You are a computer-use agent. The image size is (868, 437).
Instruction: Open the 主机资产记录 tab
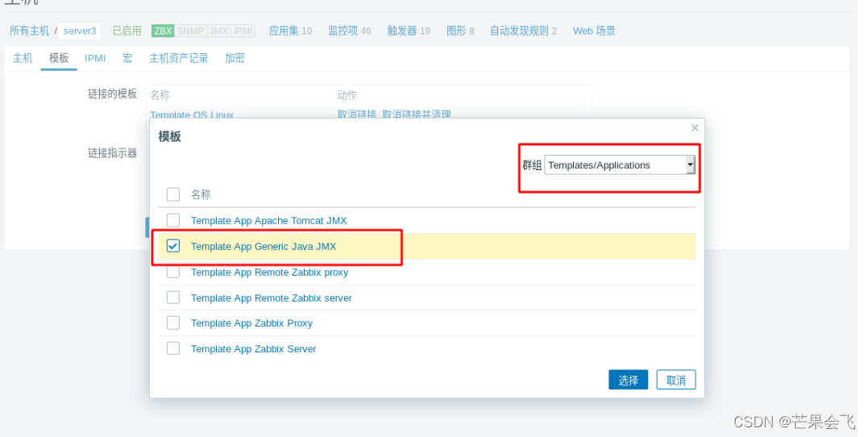tap(179, 58)
